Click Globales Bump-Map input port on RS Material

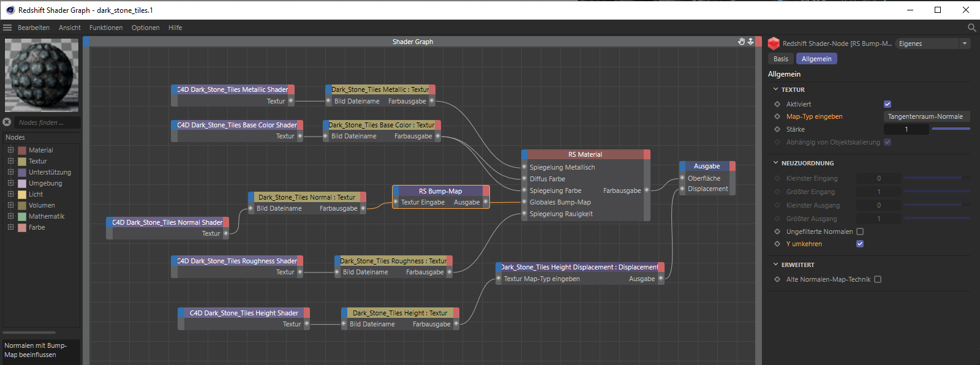(x=524, y=202)
